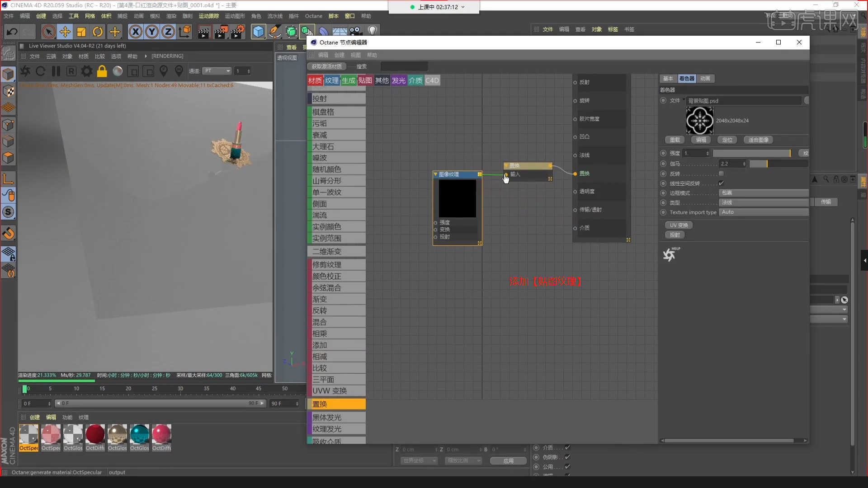
Task: Click Live Viewer render region R icon
Action: click(71, 71)
